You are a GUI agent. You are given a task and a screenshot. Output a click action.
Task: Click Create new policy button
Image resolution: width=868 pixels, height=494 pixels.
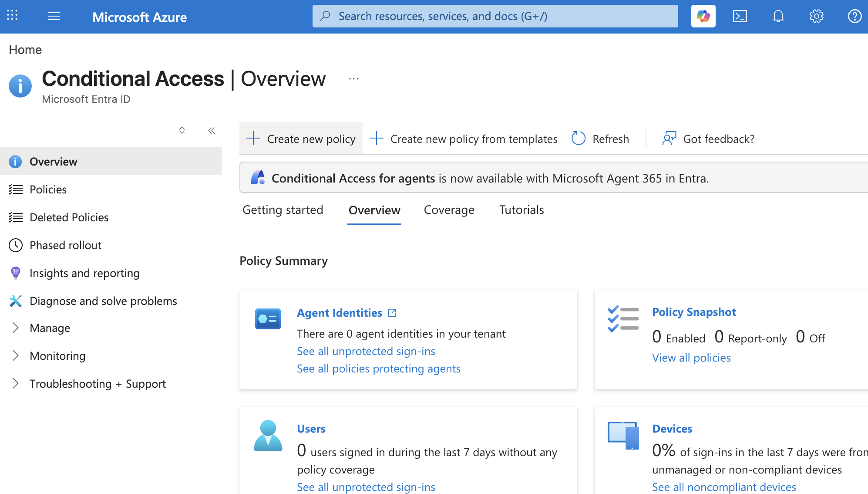click(301, 139)
